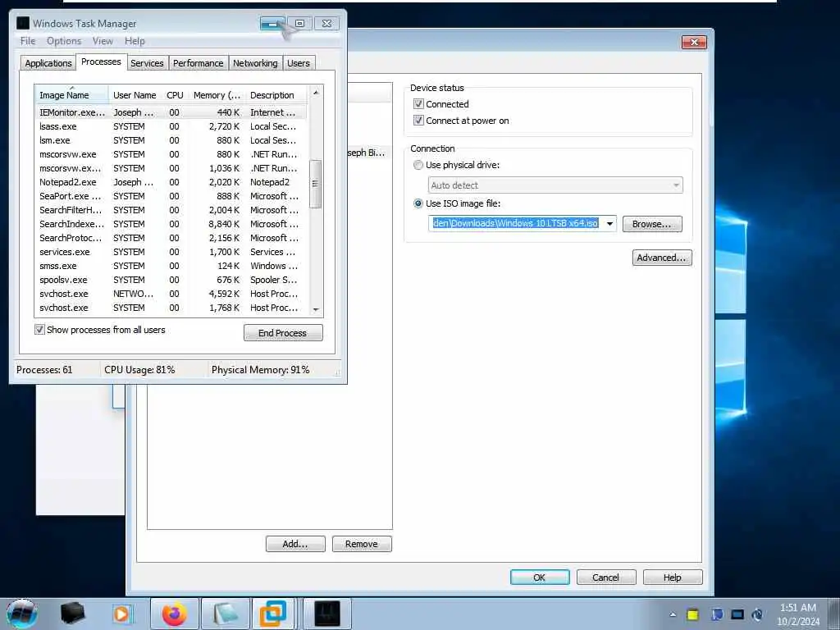Image resolution: width=840 pixels, height=630 pixels.
Task: Click Add hardware button
Action: pyautogui.click(x=295, y=544)
